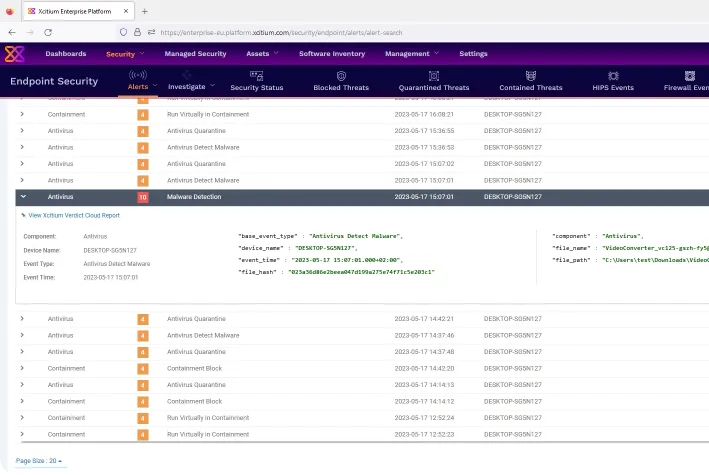This screenshot has height=475, width=709.
Task: Open the Assets menu dropdown
Action: pos(262,54)
